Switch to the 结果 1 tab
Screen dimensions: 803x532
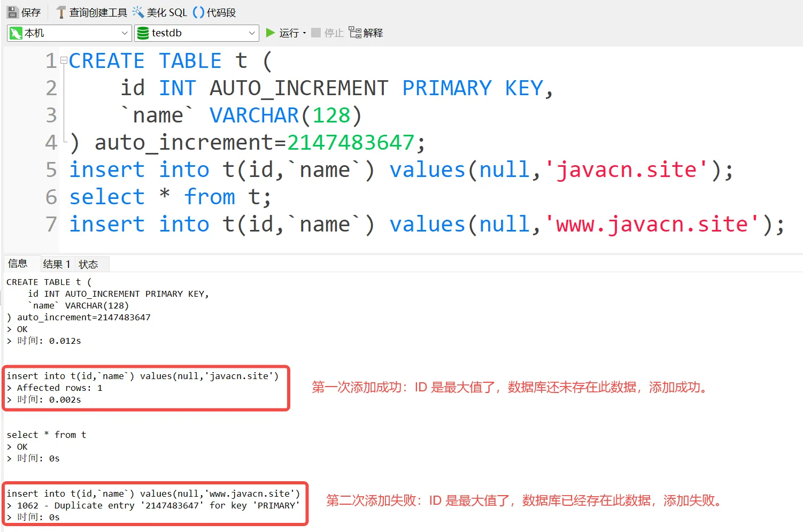click(x=57, y=264)
